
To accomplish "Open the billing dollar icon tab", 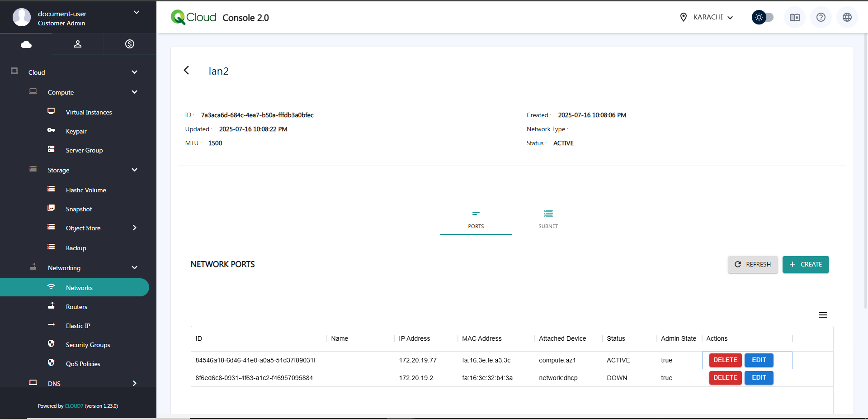I will click(130, 44).
